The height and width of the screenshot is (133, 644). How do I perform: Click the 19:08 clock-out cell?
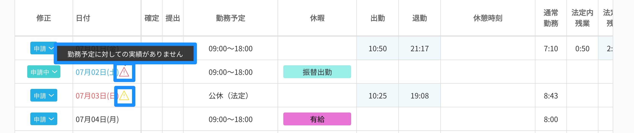point(419,96)
